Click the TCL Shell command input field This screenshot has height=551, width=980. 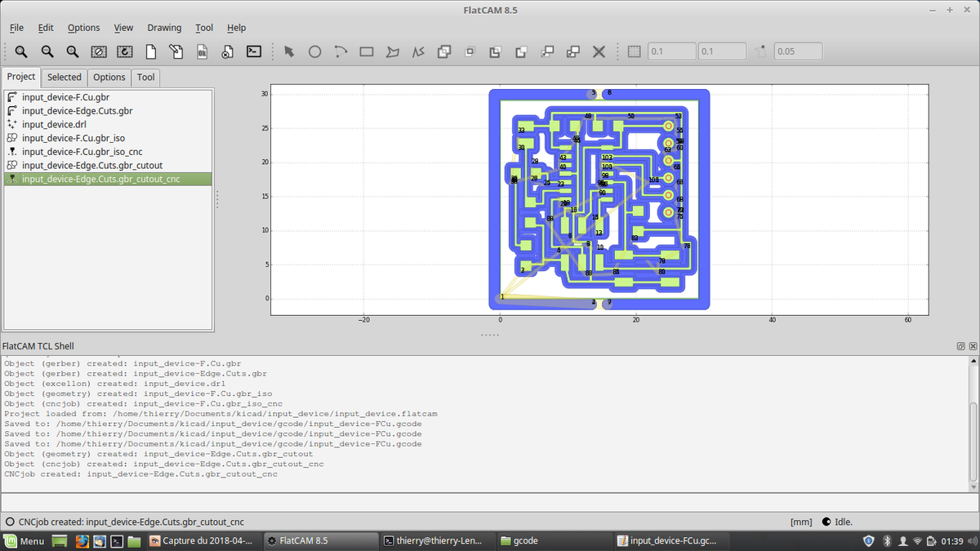[488, 503]
